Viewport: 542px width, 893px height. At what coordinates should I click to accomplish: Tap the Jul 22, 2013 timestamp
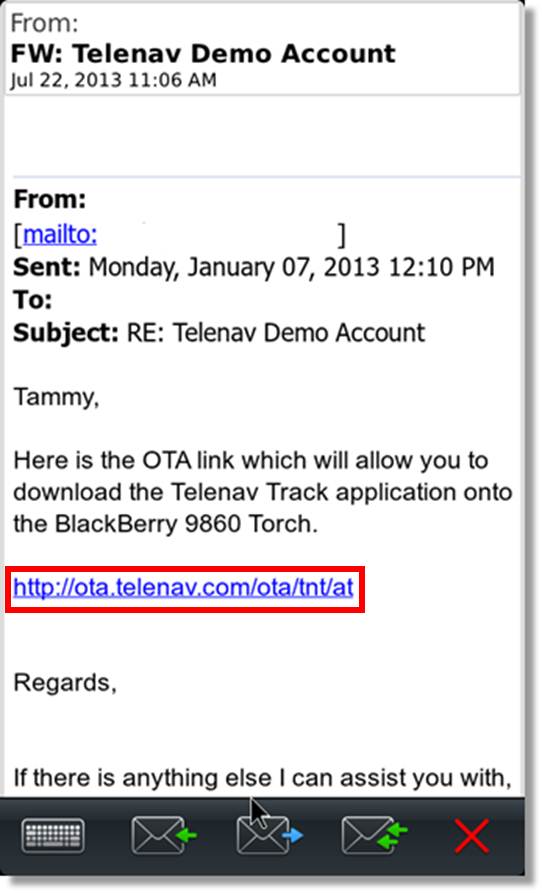click(x=113, y=80)
